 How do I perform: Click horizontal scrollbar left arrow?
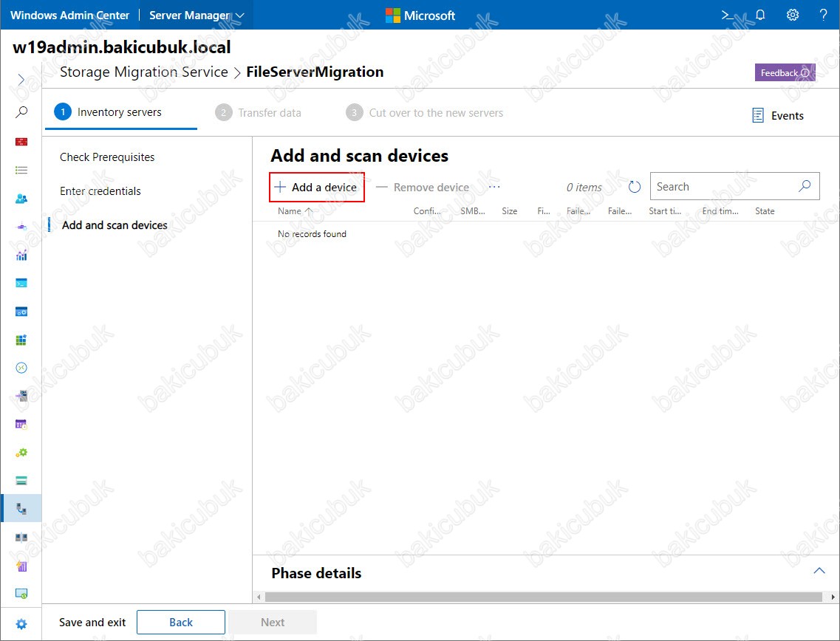259,597
